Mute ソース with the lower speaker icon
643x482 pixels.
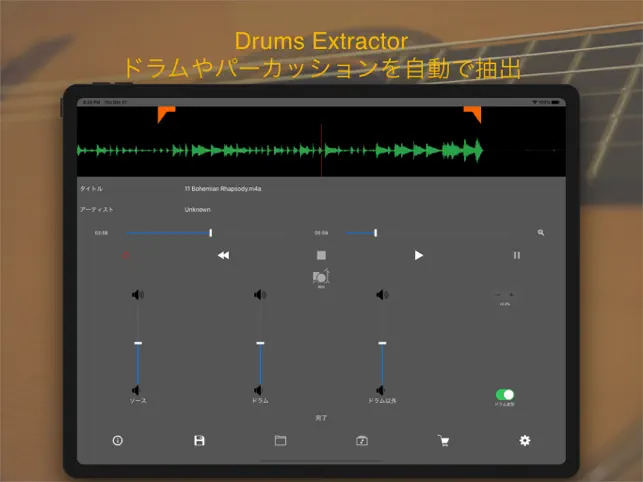click(136, 390)
